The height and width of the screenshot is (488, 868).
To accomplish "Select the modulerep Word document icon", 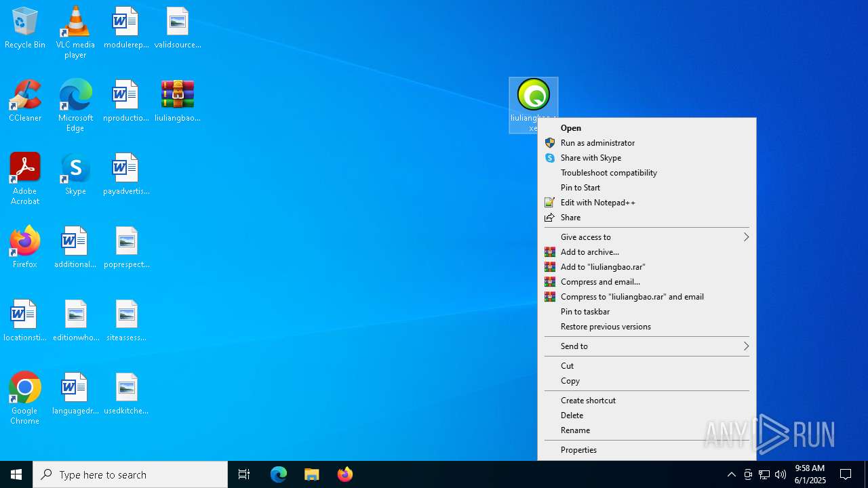I will point(126,28).
